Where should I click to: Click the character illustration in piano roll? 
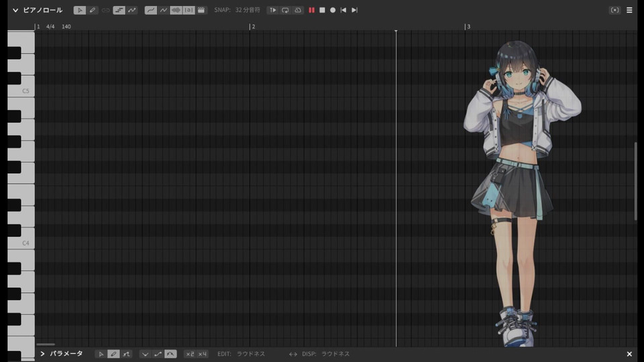pyautogui.click(x=522, y=193)
